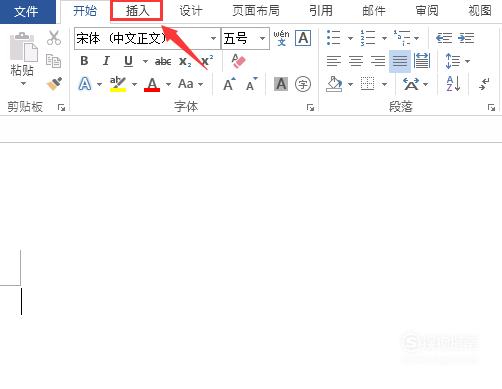
Task: Open the Paragraph dialog launcher
Action: (x=491, y=107)
